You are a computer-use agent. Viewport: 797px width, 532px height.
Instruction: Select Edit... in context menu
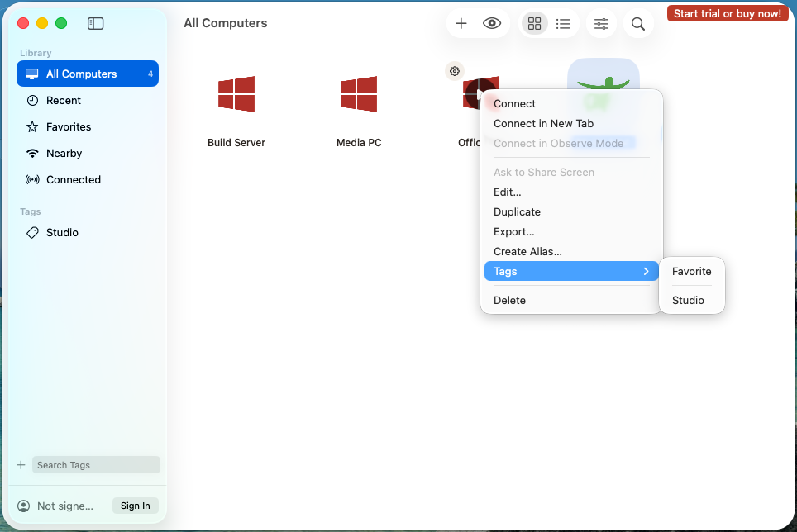571,192
